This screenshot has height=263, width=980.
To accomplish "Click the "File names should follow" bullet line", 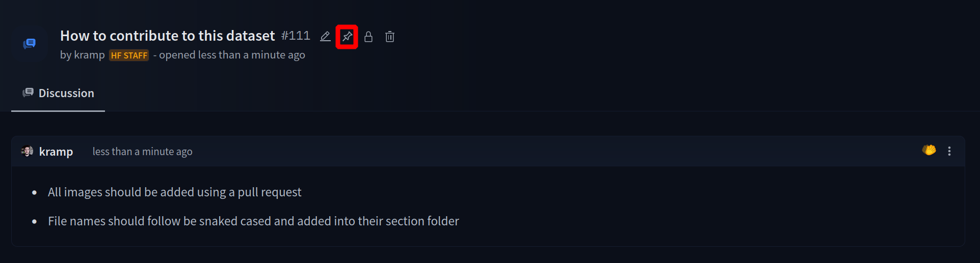I will [253, 221].
